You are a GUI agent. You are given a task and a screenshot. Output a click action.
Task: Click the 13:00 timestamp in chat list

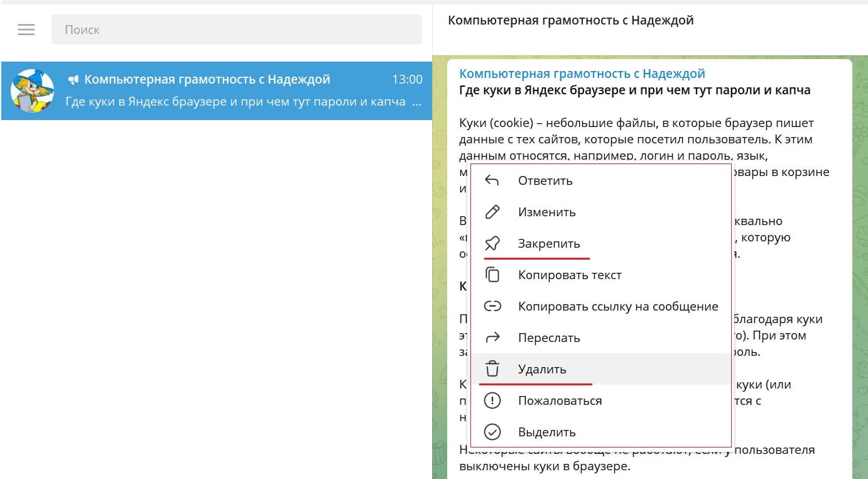407,80
